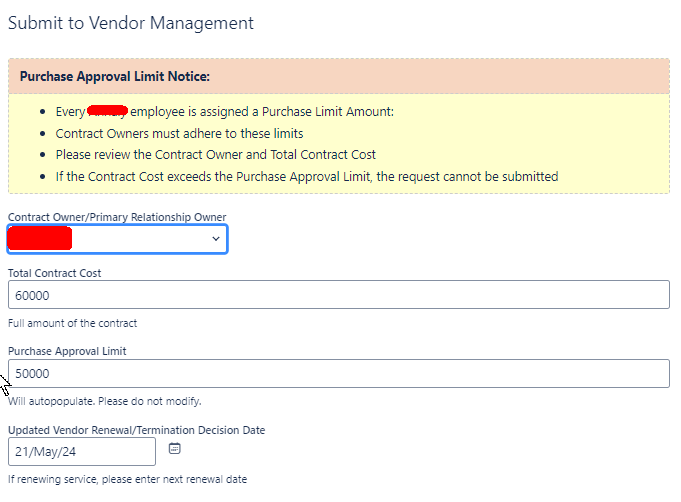The height and width of the screenshot is (502, 681).
Task: Click 'If renewing service' helper text
Action: click(x=127, y=479)
